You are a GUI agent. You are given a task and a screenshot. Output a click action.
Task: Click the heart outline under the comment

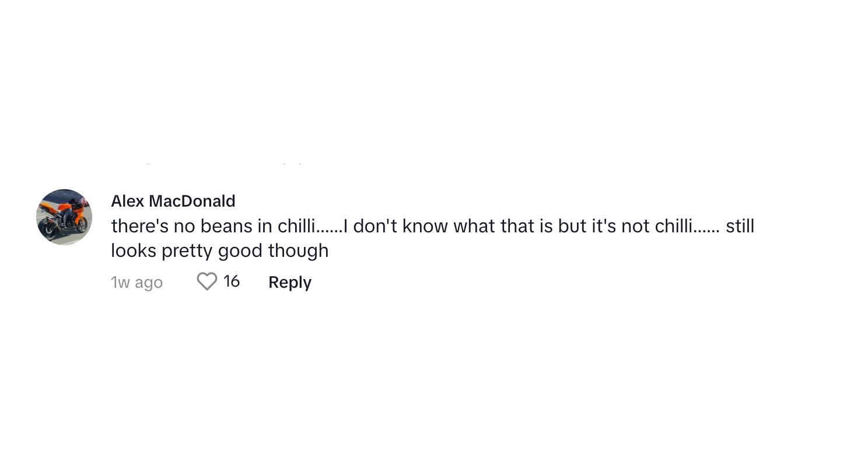click(x=206, y=281)
